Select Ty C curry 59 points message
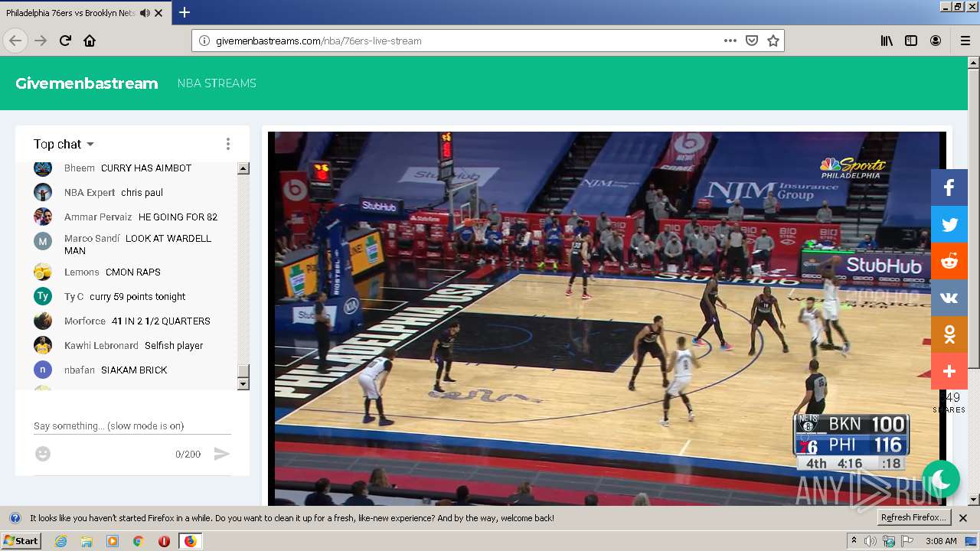Viewport: 980px width, 551px height. 137,296
